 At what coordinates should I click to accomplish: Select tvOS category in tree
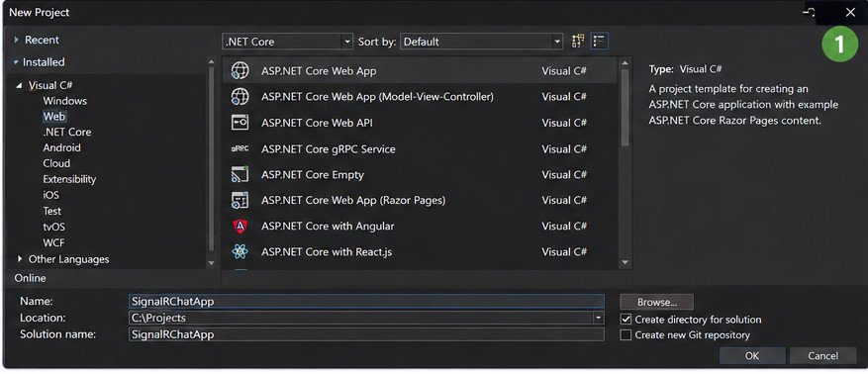pyautogui.click(x=53, y=227)
